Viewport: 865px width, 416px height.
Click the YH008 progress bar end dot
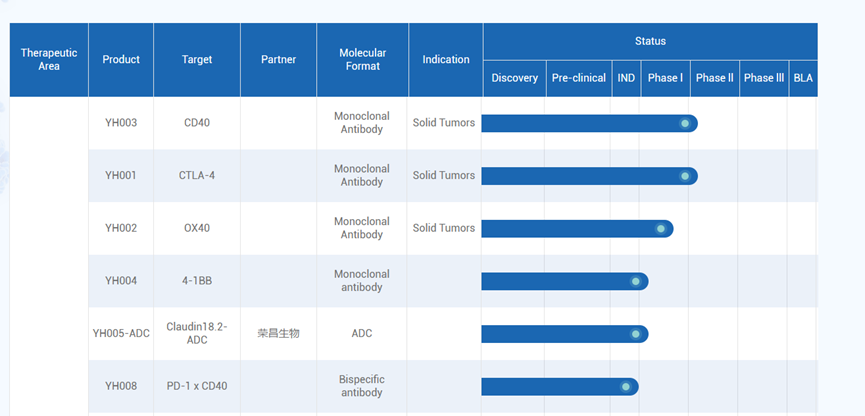point(626,387)
